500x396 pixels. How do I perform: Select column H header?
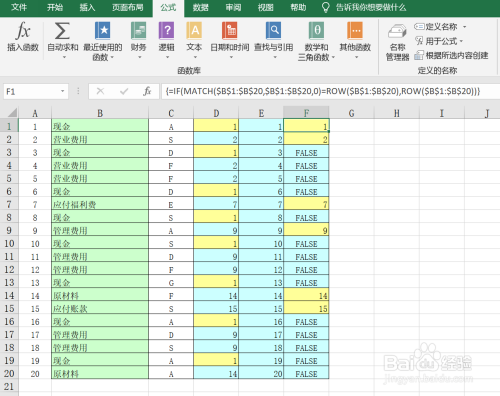pos(397,113)
